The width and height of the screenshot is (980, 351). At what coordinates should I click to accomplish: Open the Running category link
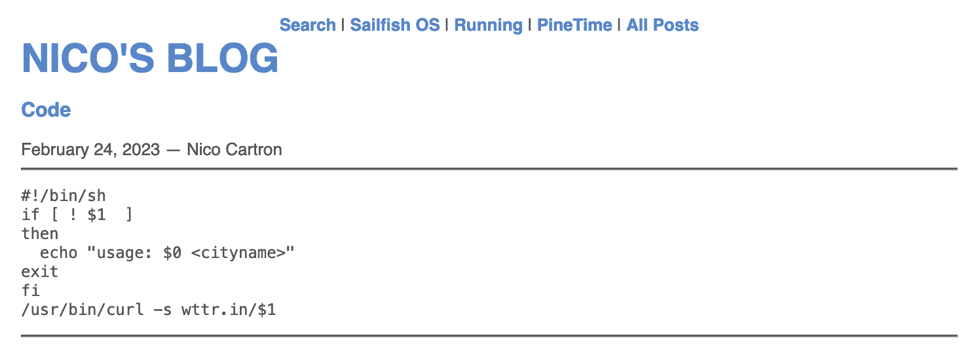[488, 26]
